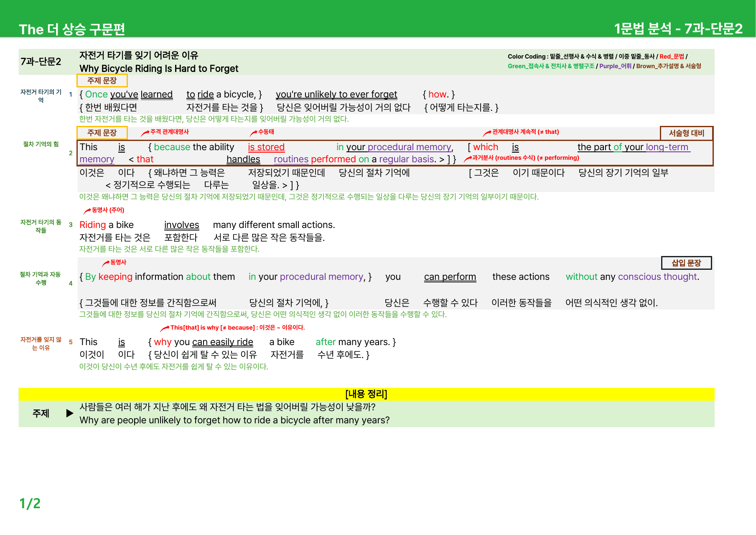Click the page number 1/2

coord(30,504)
